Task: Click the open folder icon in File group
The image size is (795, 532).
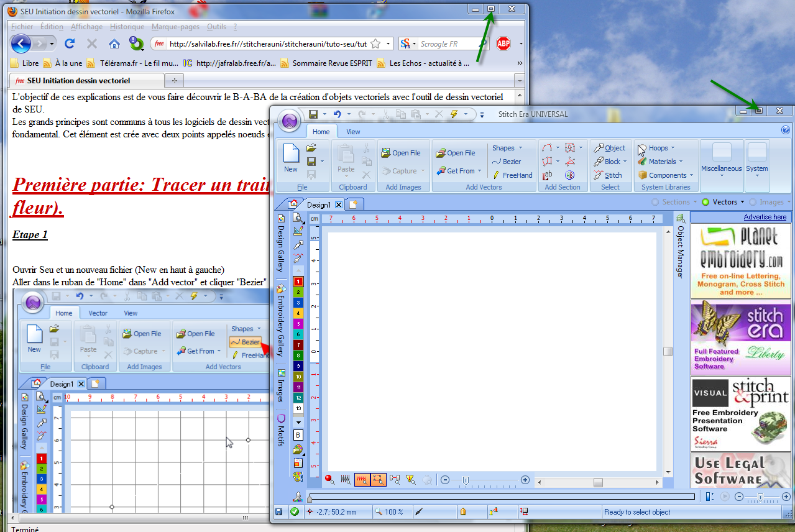Action: (312, 148)
